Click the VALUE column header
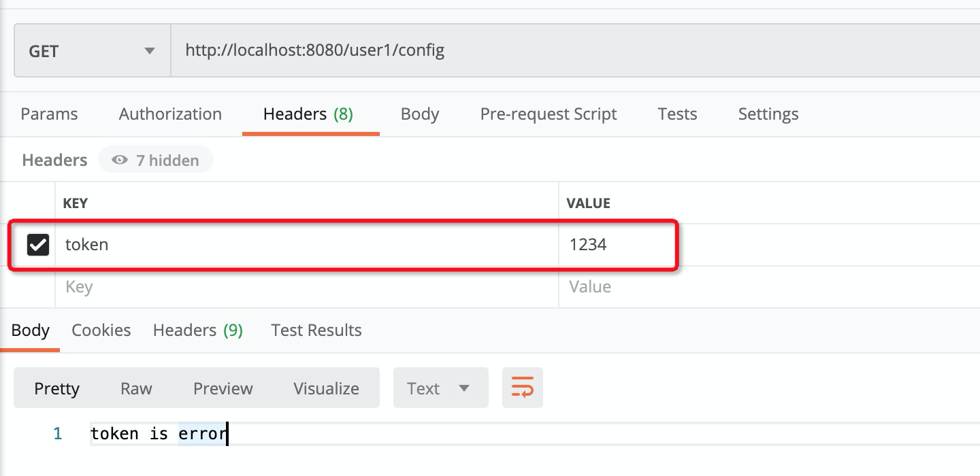This screenshot has height=476, width=980. click(x=589, y=203)
